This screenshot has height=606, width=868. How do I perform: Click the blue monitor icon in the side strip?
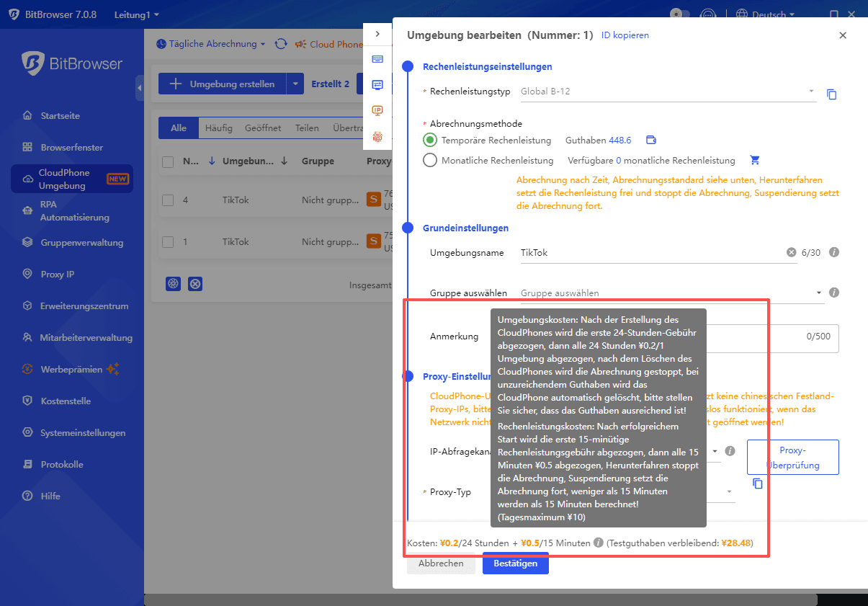point(377,85)
